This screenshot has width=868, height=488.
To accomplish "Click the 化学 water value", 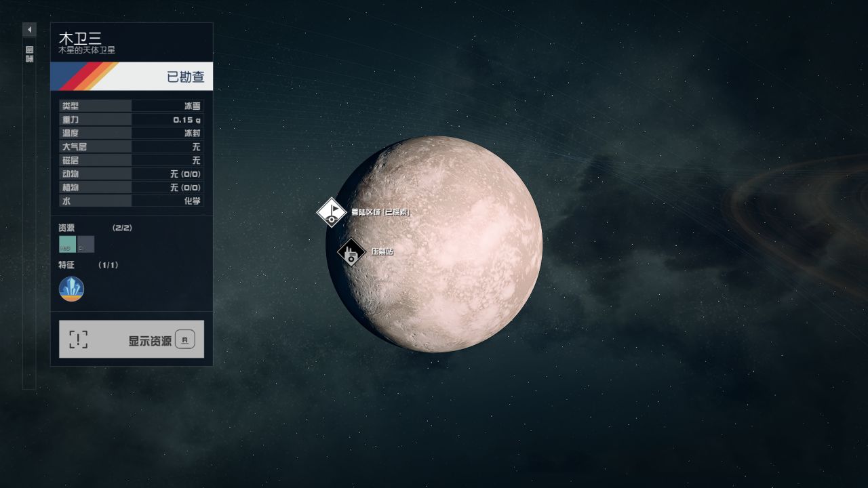I will tap(192, 201).
